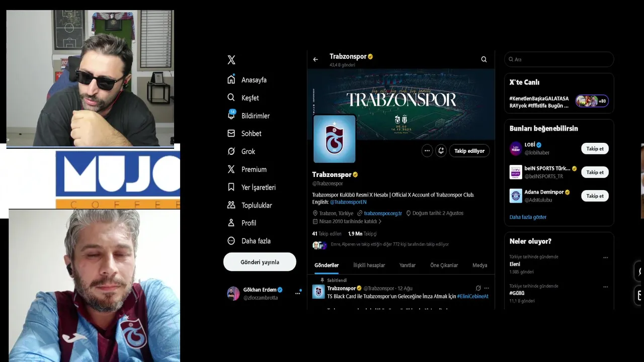This screenshot has width=644, height=362.
Task: Open Anasayfa home icon
Action: [231, 79]
